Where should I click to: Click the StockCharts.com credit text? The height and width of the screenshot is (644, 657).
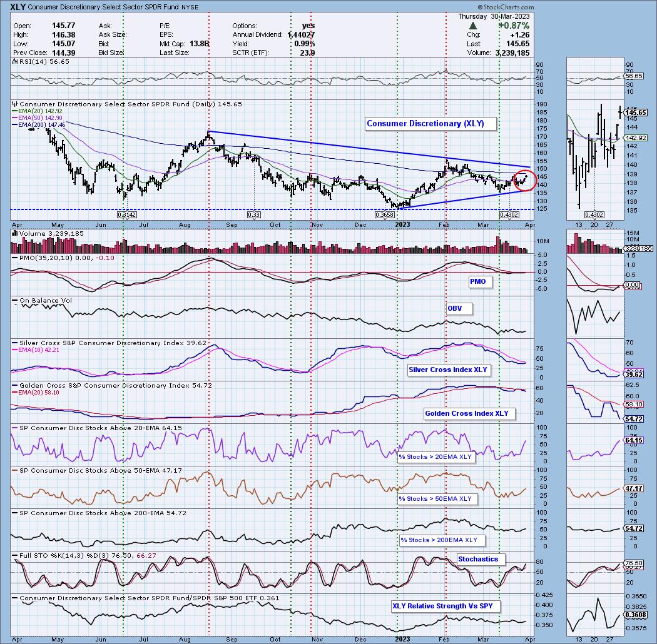(506, 7)
